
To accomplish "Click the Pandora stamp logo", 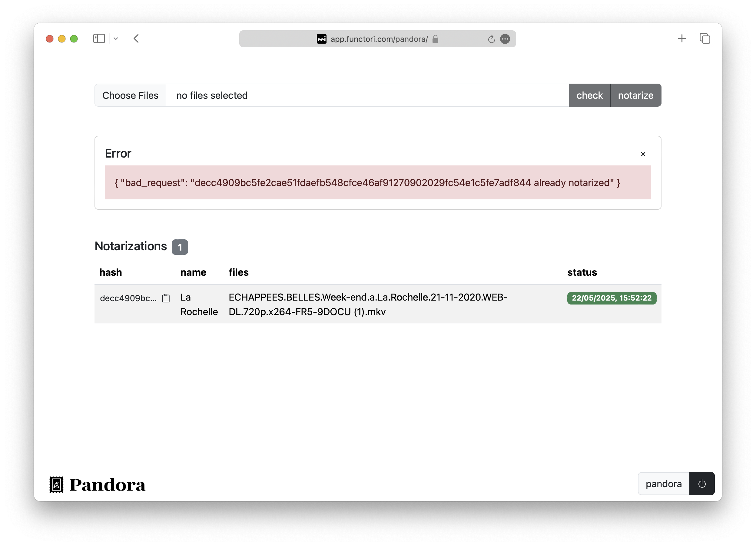I will click(57, 484).
